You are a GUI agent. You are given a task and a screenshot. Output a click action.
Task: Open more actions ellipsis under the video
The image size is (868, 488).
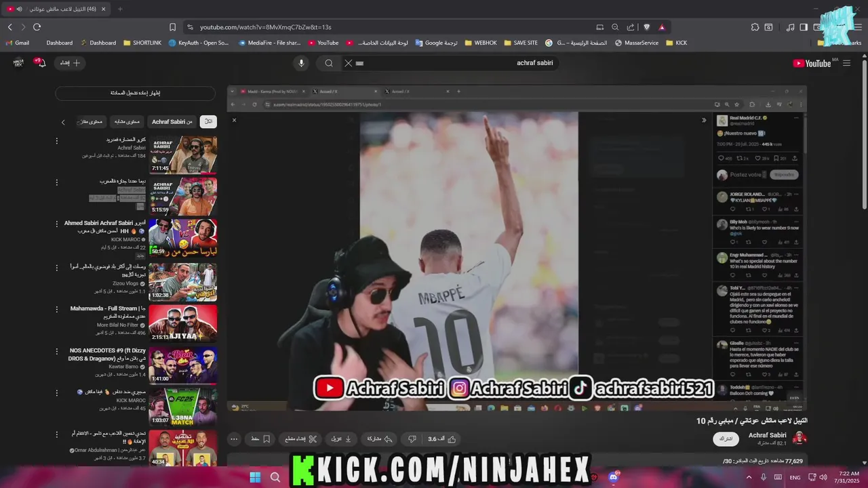tap(234, 439)
